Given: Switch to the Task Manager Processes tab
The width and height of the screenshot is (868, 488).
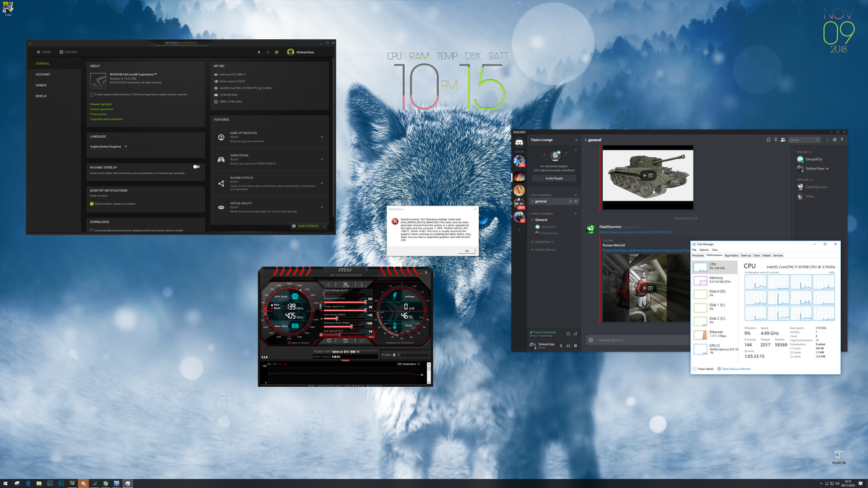Looking at the screenshot, I should 698,256.
